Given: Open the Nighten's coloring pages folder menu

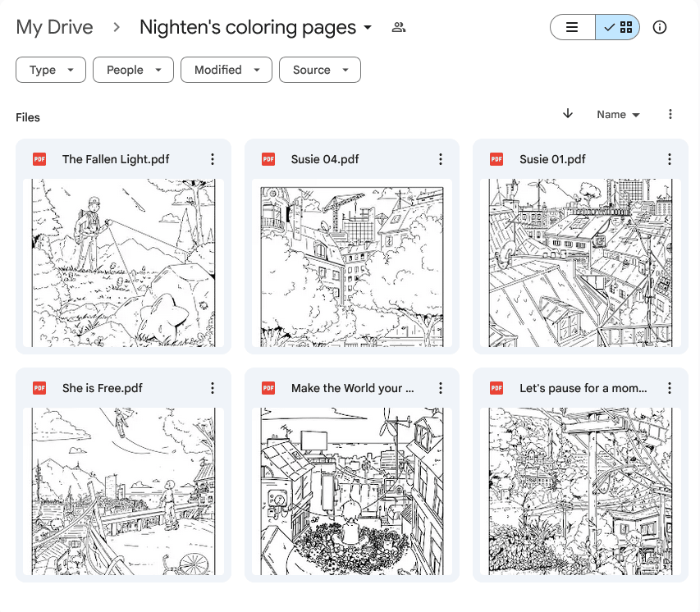Looking at the screenshot, I should click(x=255, y=27).
